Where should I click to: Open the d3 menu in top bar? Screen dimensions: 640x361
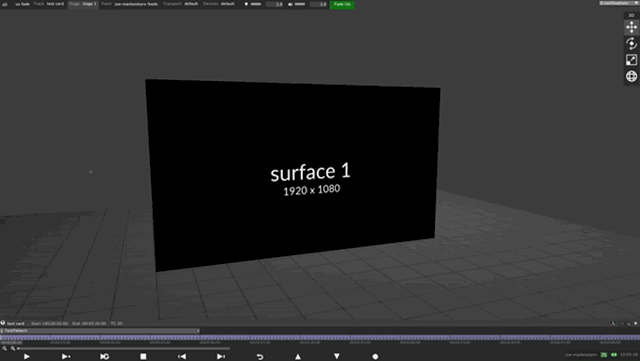[x=5, y=4]
